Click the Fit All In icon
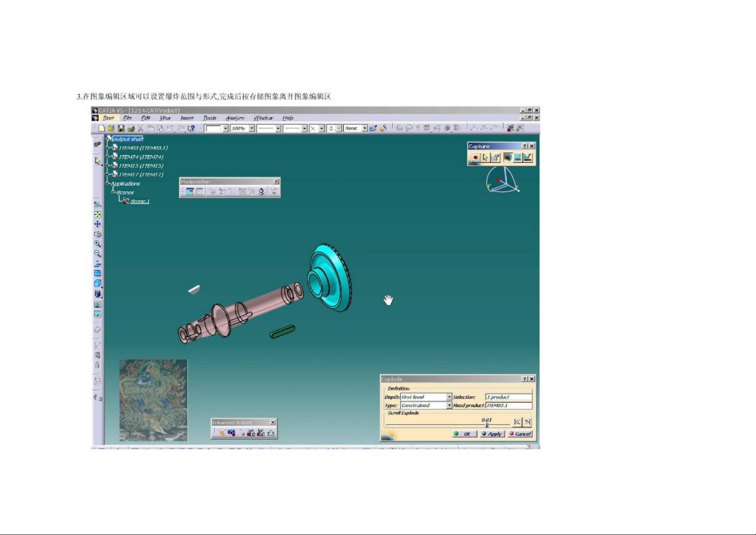The width and height of the screenshot is (756, 535). [x=97, y=215]
